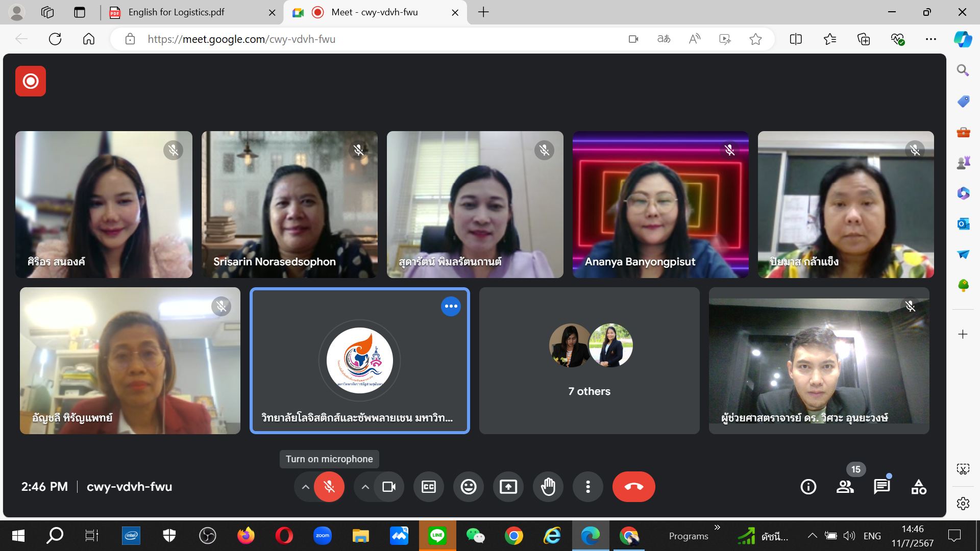Open the chat with everyone icon

click(x=881, y=487)
